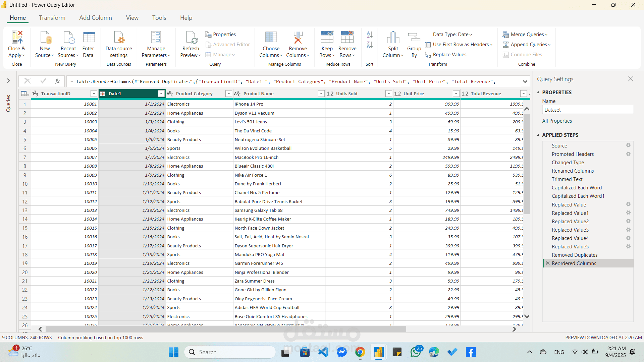Open the Add Column tab

tap(95, 17)
